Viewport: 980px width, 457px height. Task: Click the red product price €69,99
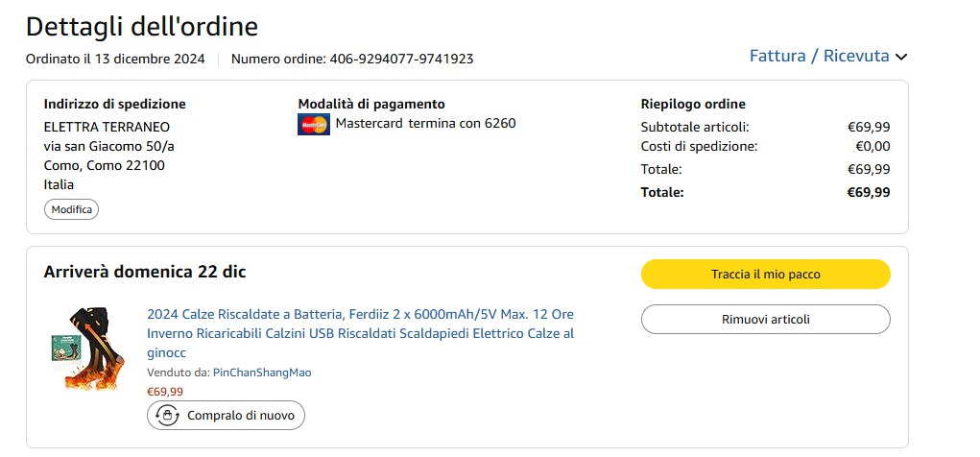165,392
